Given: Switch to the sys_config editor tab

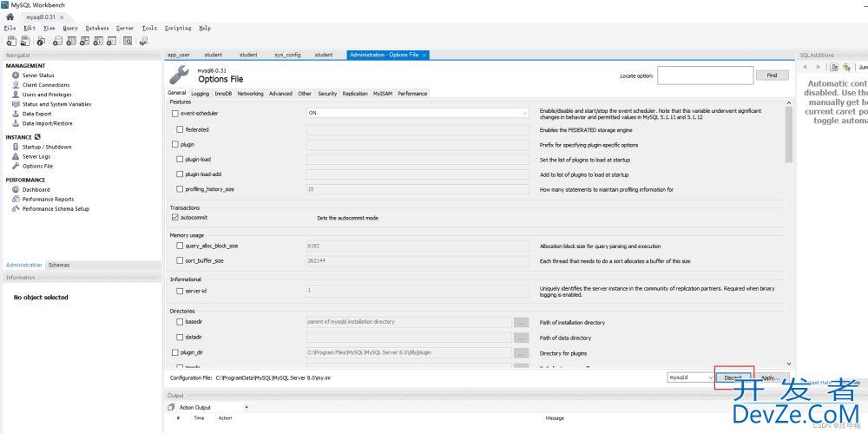Looking at the screenshot, I should click(287, 56).
